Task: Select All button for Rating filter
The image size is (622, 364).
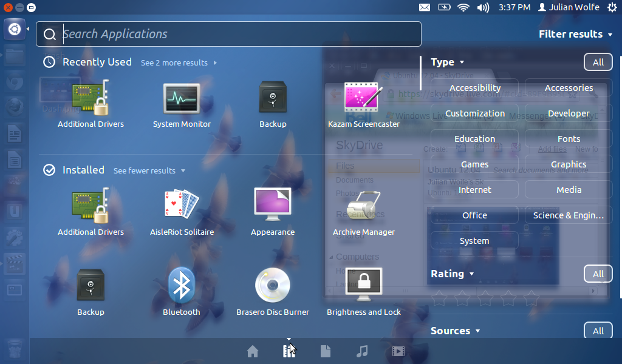Action: tap(598, 274)
